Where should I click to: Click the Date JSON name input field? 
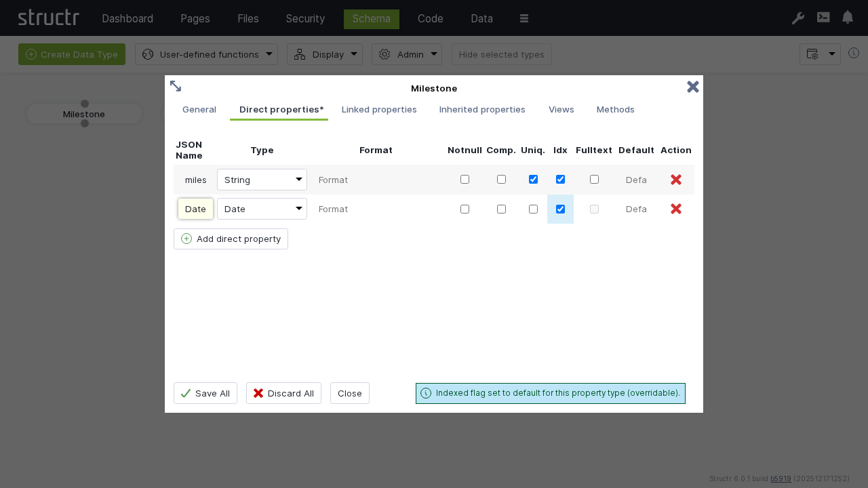click(x=195, y=209)
